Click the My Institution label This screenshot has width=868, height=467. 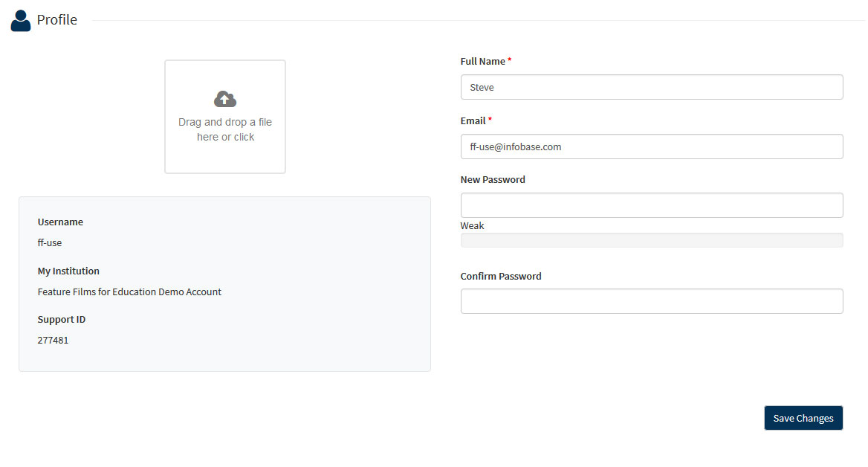click(68, 271)
